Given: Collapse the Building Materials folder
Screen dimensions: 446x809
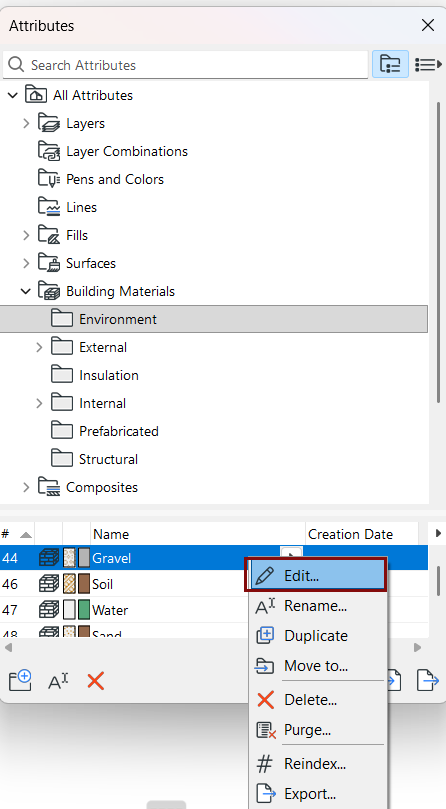Looking at the screenshot, I should tap(26, 292).
